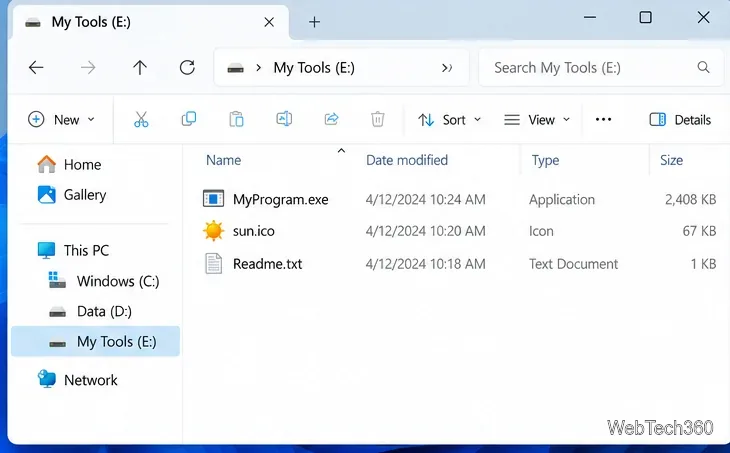Select My Tools (E:) label in sidebar

pyautogui.click(x=116, y=342)
